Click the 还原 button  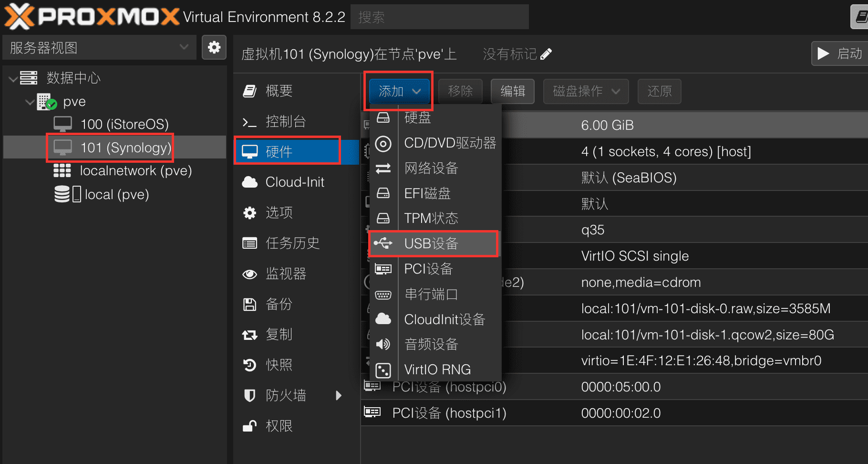[x=659, y=91]
